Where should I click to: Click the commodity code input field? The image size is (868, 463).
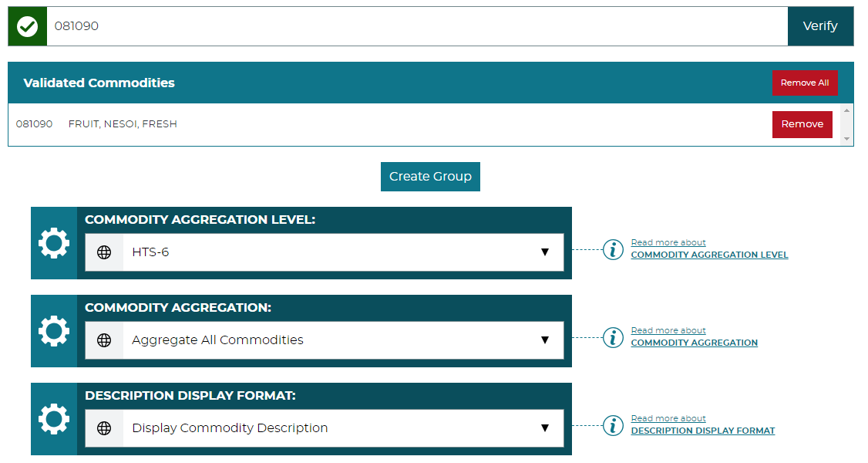[416, 25]
